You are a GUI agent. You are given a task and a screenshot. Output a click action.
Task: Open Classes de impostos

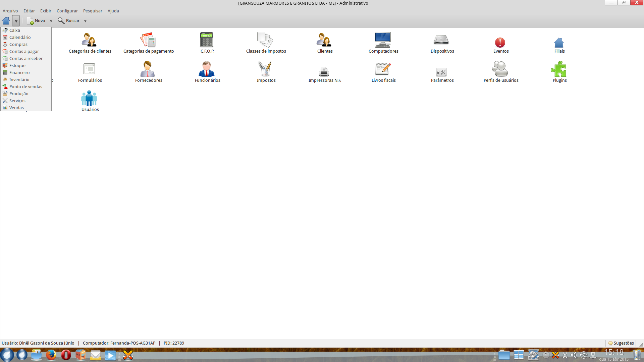pos(266,43)
